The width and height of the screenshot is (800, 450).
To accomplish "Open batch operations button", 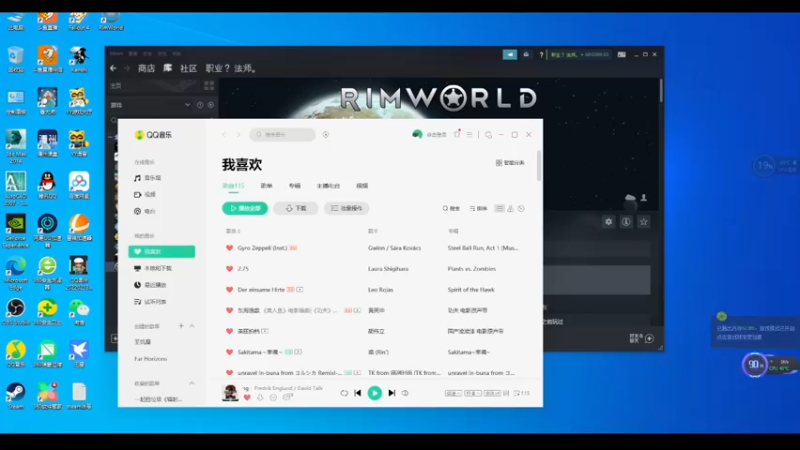I will (346, 208).
